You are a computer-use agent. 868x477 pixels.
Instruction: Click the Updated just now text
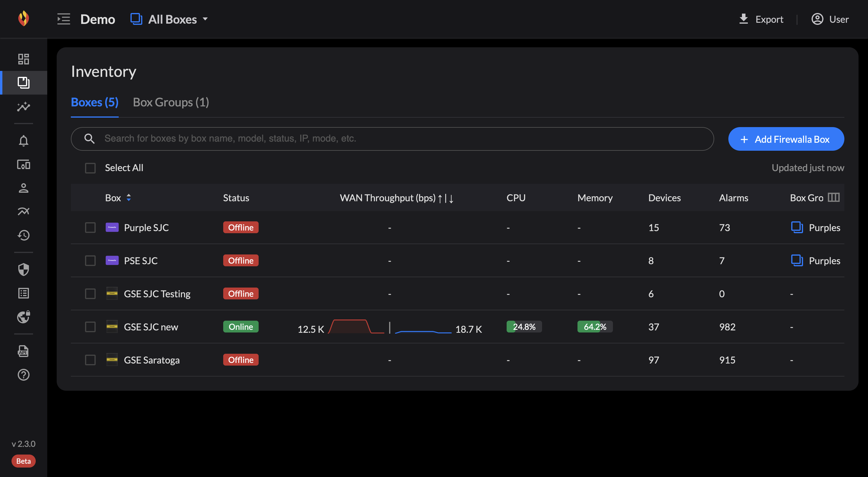807,168
